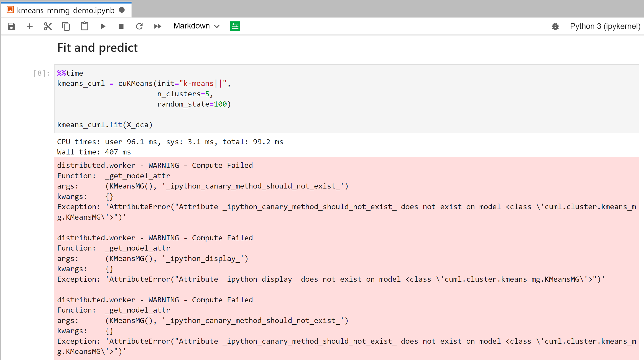Cut the selected cell
This screenshot has height=360, width=644.
pyautogui.click(x=48, y=26)
